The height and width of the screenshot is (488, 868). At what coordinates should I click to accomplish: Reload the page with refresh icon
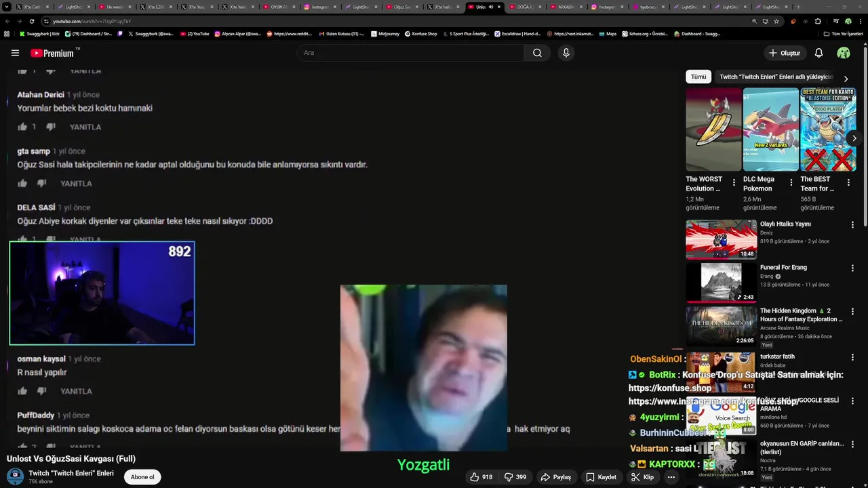(x=31, y=21)
